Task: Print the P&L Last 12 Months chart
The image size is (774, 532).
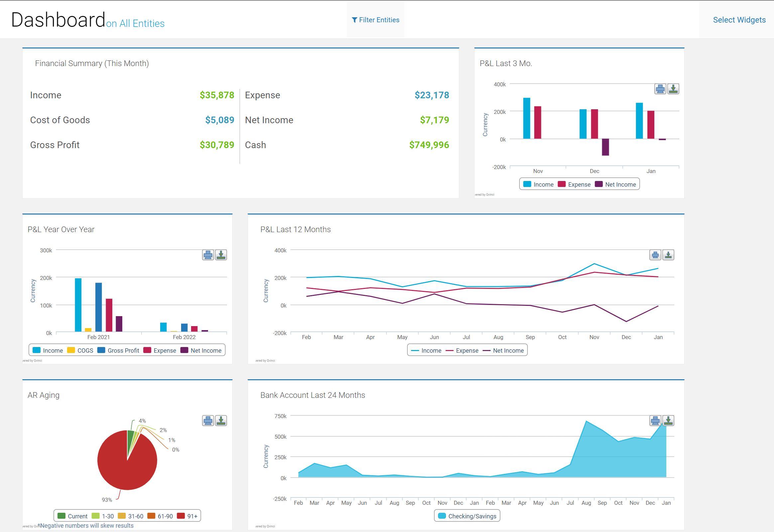Action: click(x=655, y=255)
